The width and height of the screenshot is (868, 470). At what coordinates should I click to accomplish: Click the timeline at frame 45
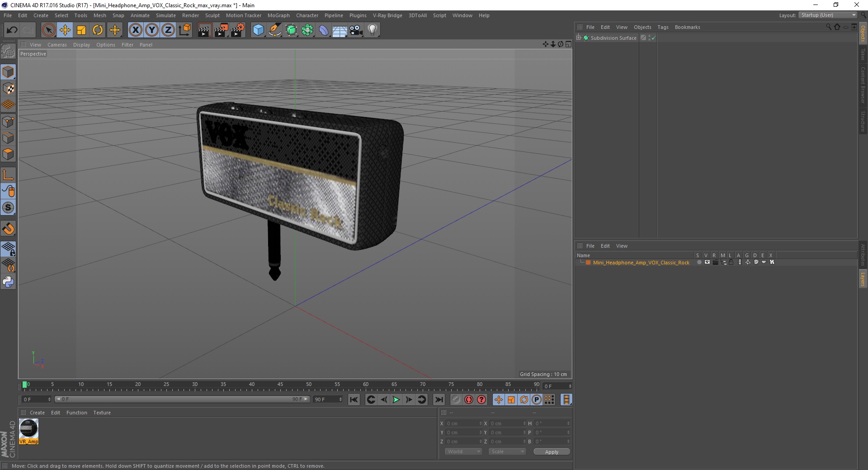pos(280,386)
